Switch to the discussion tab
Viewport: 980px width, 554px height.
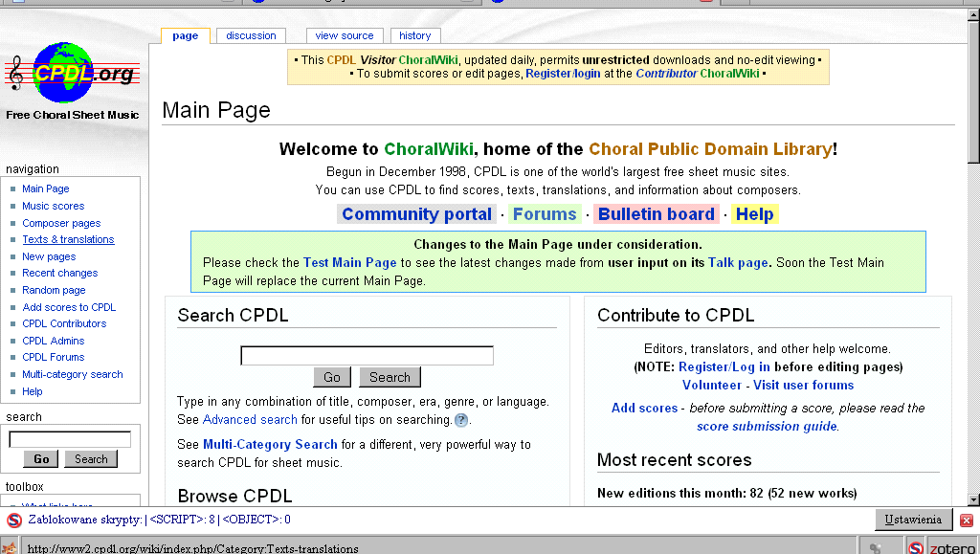[251, 35]
